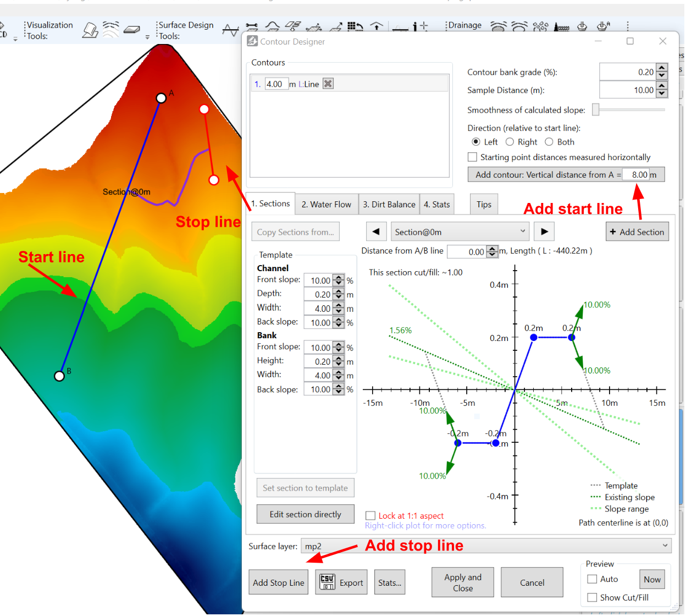The image size is (686, 616).
Task: Click the second Drainage icon with open arcs
Action: tap(519, 26)
